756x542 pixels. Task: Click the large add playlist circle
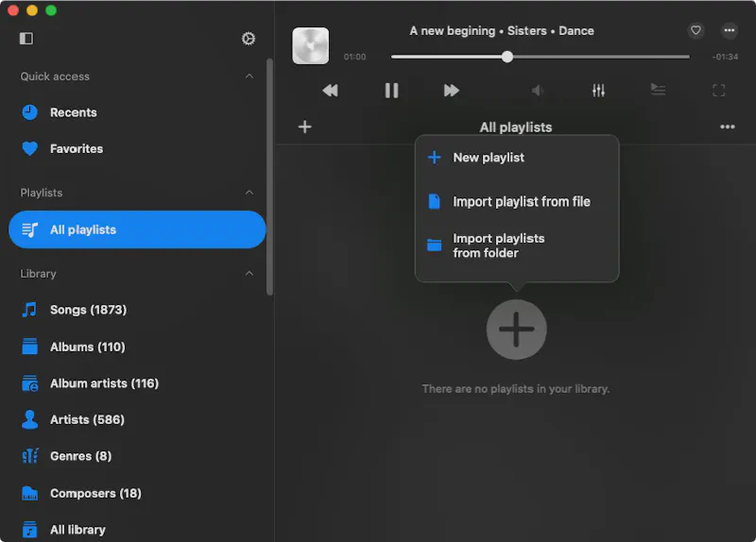tap(516, 330)
